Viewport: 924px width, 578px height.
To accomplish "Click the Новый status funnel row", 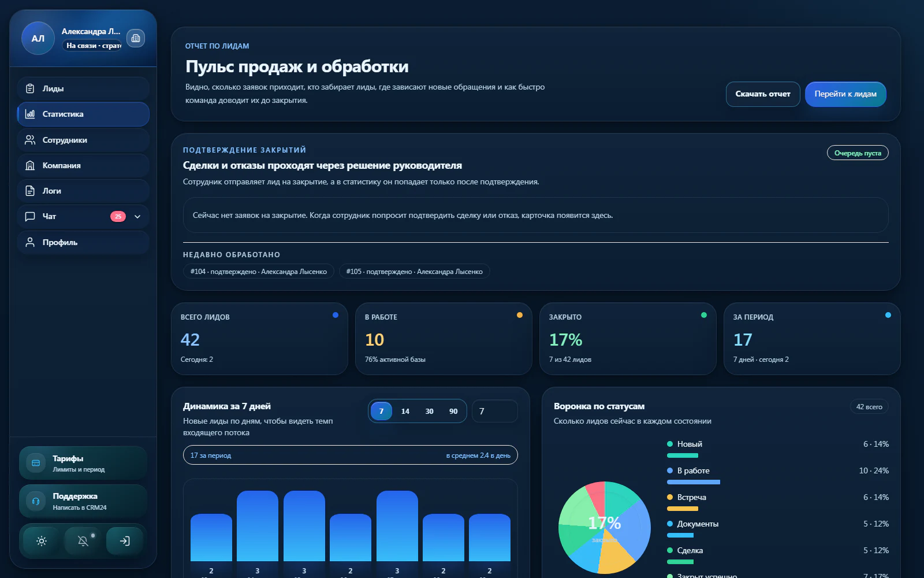I will point(778,448).
